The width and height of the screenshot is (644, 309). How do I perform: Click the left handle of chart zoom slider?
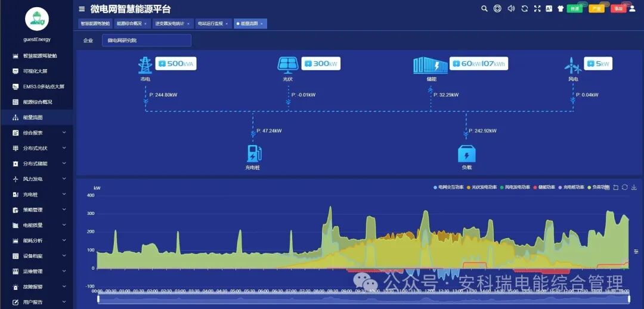pos(98,299)
